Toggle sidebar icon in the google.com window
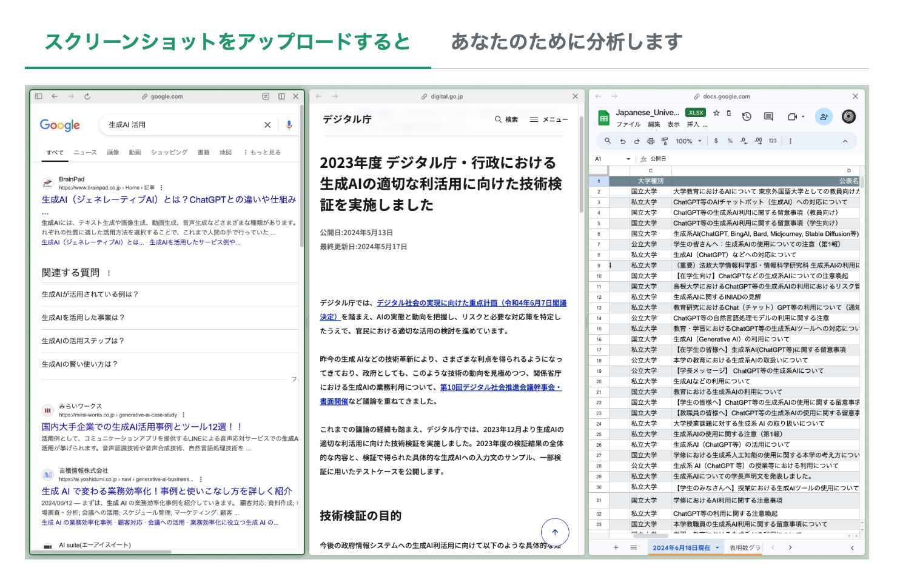Viewport: 900px width, 588px height. 39,96
